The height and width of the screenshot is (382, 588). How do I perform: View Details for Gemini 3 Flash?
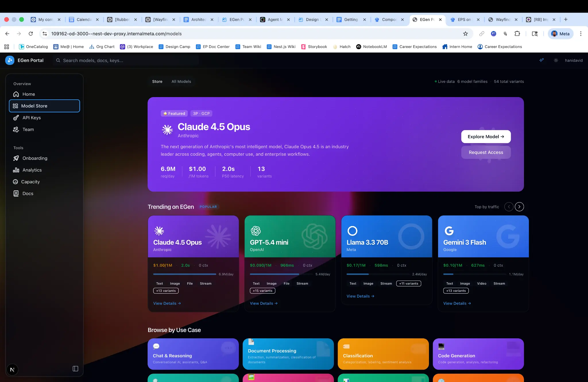click(457, 303)
